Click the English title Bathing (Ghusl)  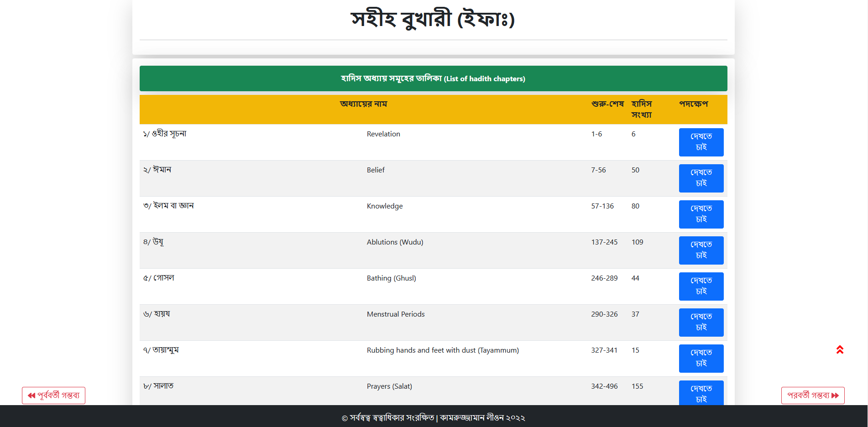pos(392,278)
